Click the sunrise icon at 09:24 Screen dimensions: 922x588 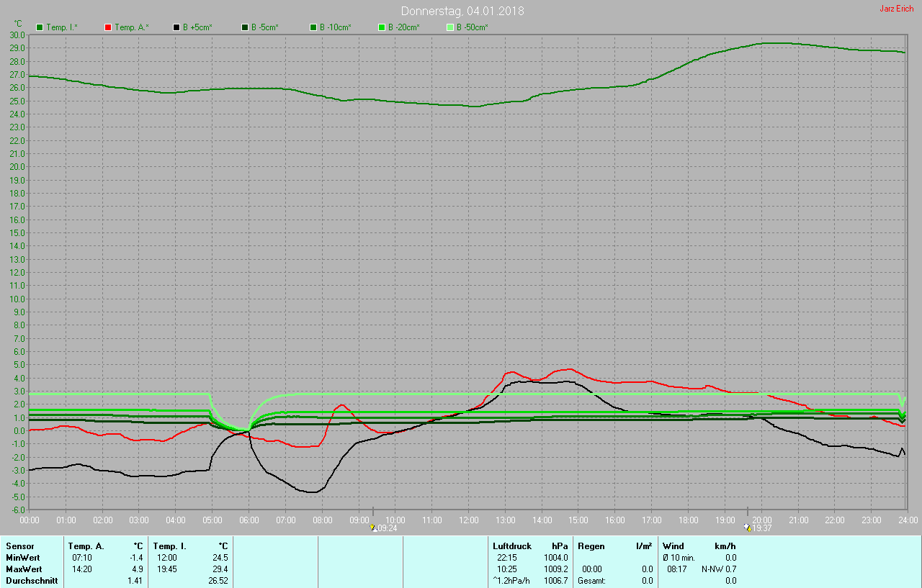[x=372, y=528]
